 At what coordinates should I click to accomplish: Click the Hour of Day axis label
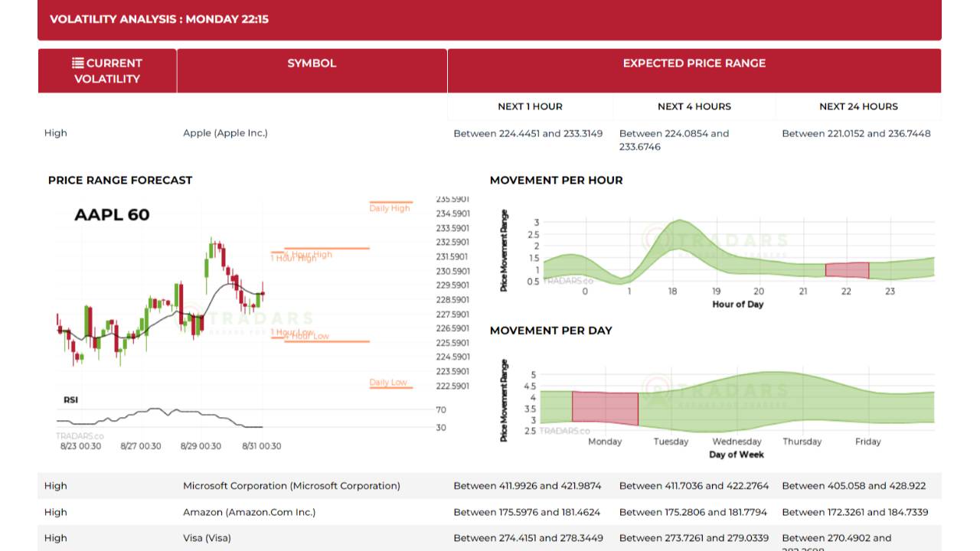[737, 305]
